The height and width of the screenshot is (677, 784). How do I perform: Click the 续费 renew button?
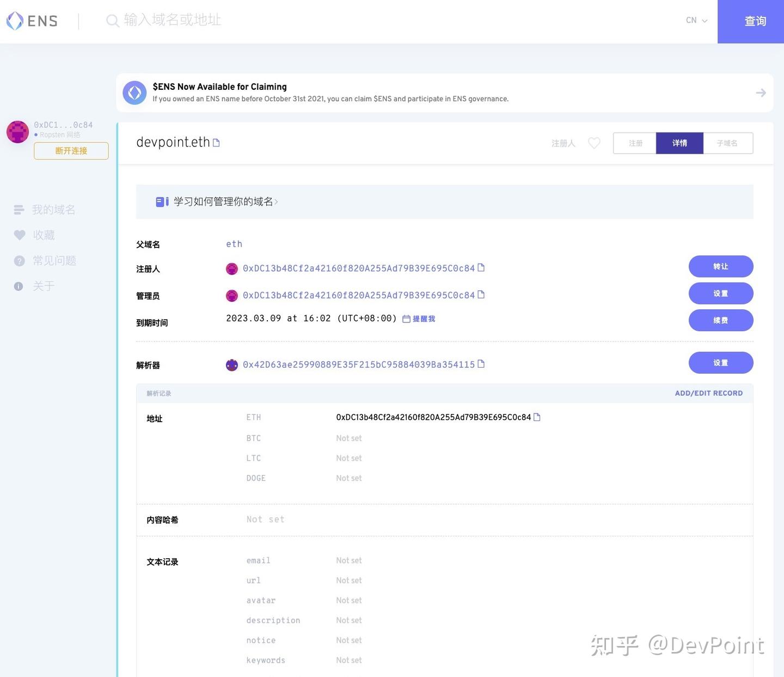point(721,320)
